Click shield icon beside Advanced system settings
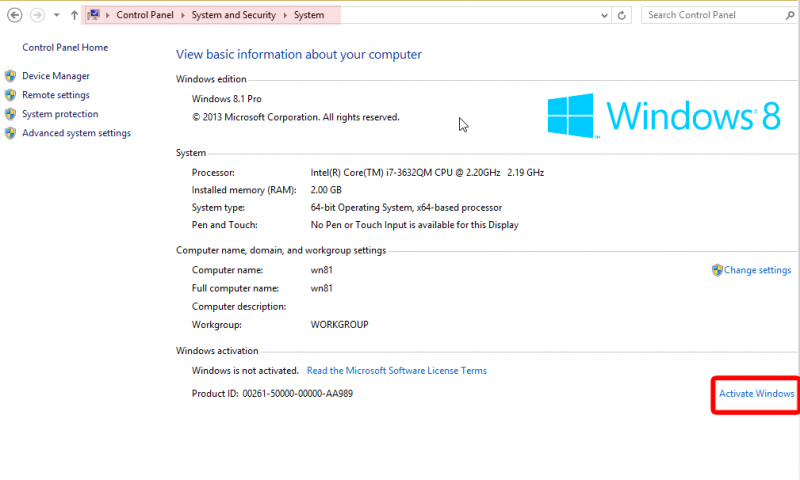Viewport: 800px width, 480px height. 10,133
